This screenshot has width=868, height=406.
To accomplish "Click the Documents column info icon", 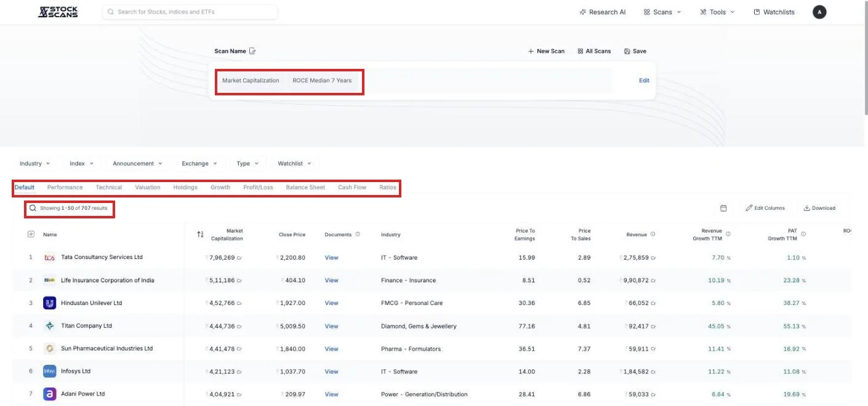I will pyautogui.click(x=358, y=234).
